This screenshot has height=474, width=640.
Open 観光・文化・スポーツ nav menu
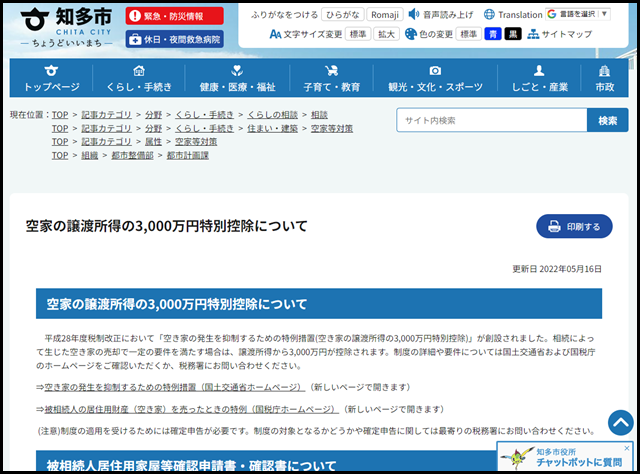(435, 78)
